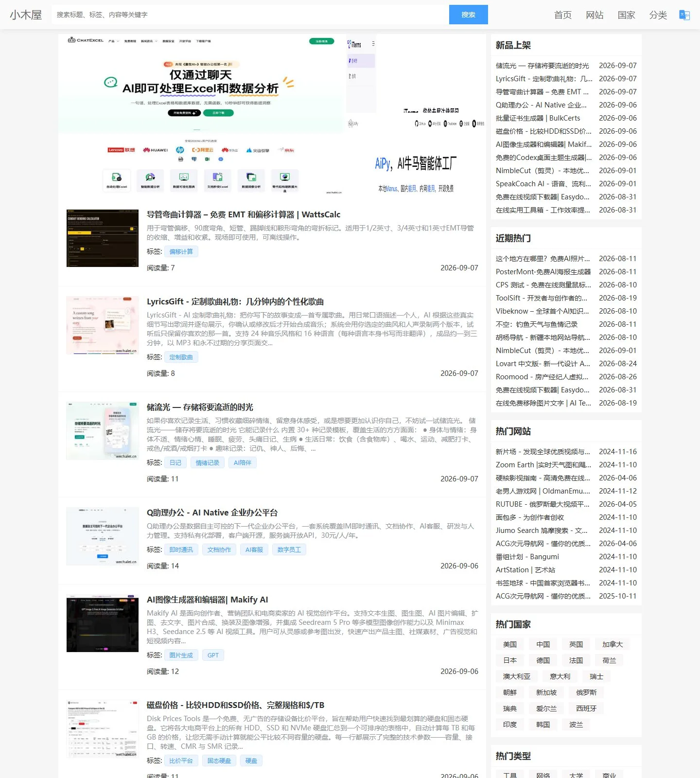Screen dimensions: 700x778
Task: Open article 导管弯曲计算器 WattsCalc title
Action: point(244,214)
